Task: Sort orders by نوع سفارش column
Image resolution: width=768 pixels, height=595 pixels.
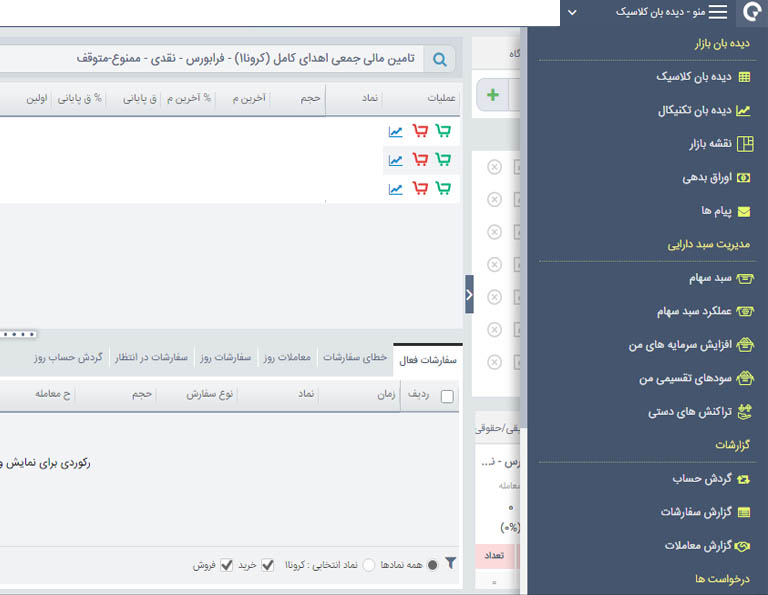Action: pos(209,394)
